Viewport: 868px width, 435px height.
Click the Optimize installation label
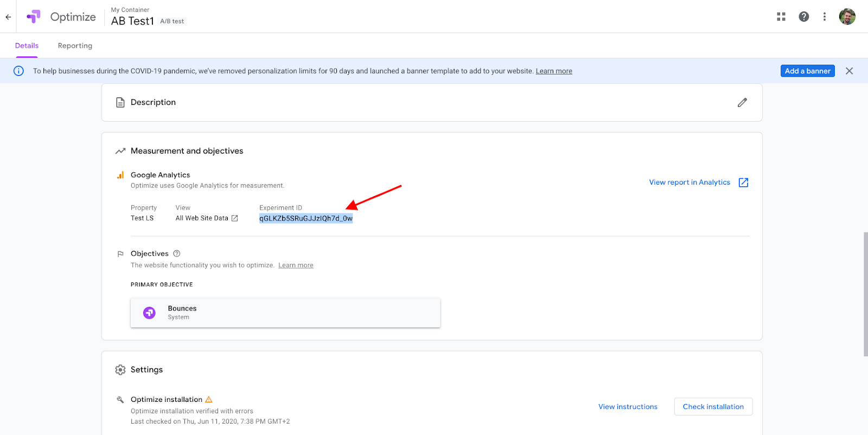[166, 399]
